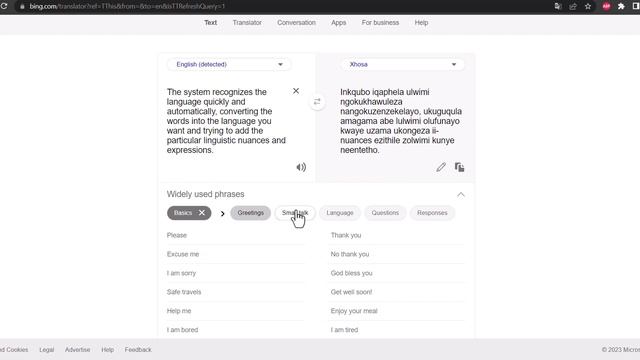Open the Help footer link
Viewport: 640px width, 360px height.
click(108, 350)
